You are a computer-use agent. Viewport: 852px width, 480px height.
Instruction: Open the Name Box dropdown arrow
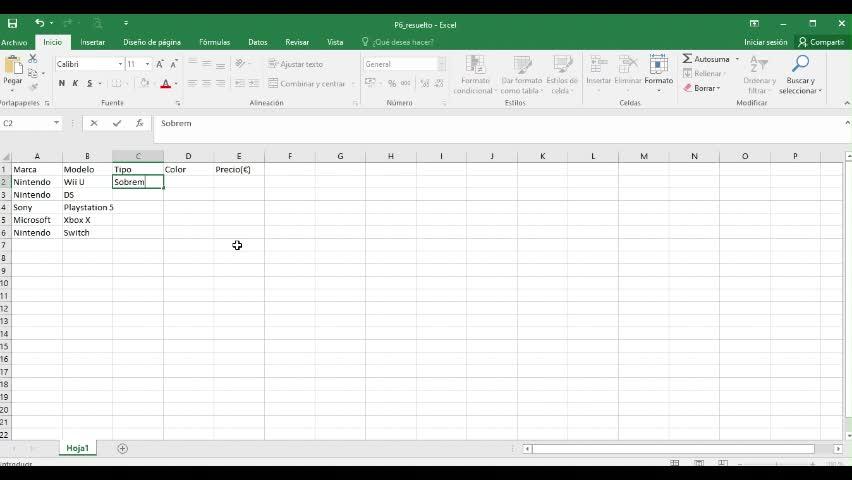pyautogui.click(x=56, y=123)
